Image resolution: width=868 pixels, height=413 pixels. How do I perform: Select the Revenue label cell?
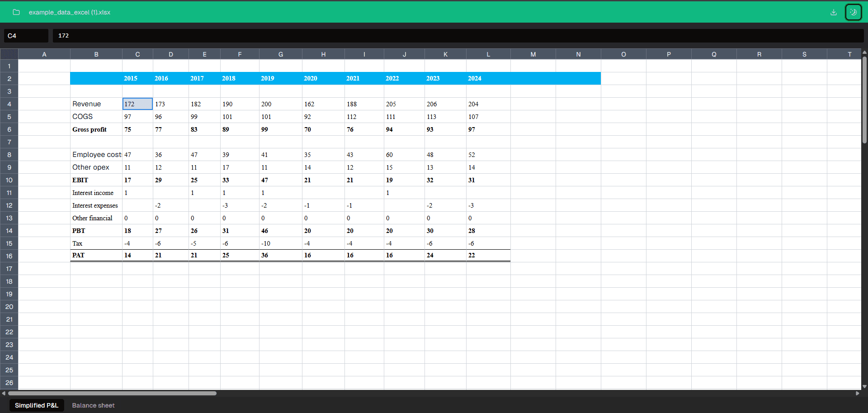pyautogui.click(x=96, y=104)
